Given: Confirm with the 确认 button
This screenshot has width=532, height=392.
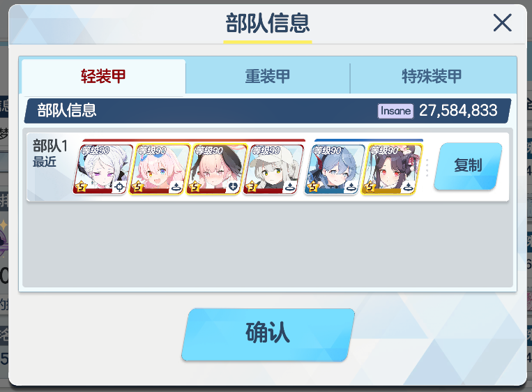Looking at the screenshot, I should point(268,334).
